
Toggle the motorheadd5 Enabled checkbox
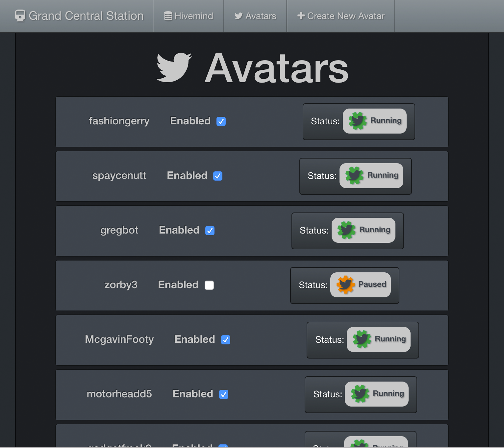tap(224, 394)
